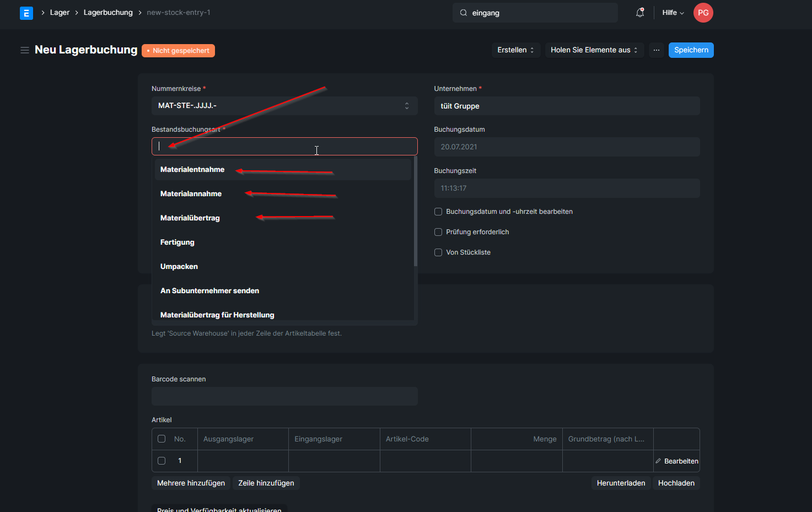The height and width of the screenshot is (512, 812).
Task: Click the Unternehmen field tüit Gruppe
Action: (x=567, y=106)
